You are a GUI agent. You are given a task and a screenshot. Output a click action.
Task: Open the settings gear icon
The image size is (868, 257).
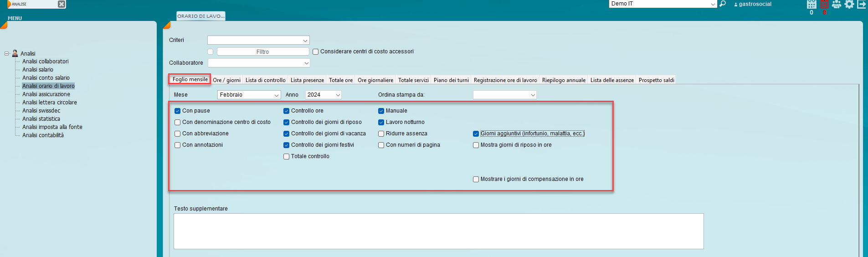(x=849, y=5)
